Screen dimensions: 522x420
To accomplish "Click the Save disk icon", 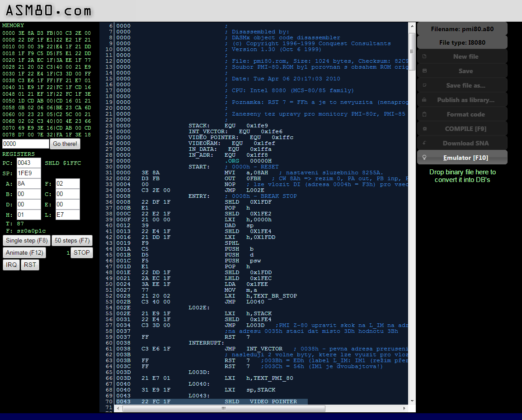I will point(424,71).
